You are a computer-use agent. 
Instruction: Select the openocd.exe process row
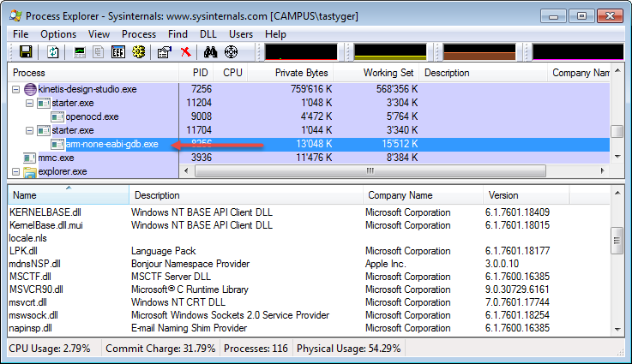(309, 116)
